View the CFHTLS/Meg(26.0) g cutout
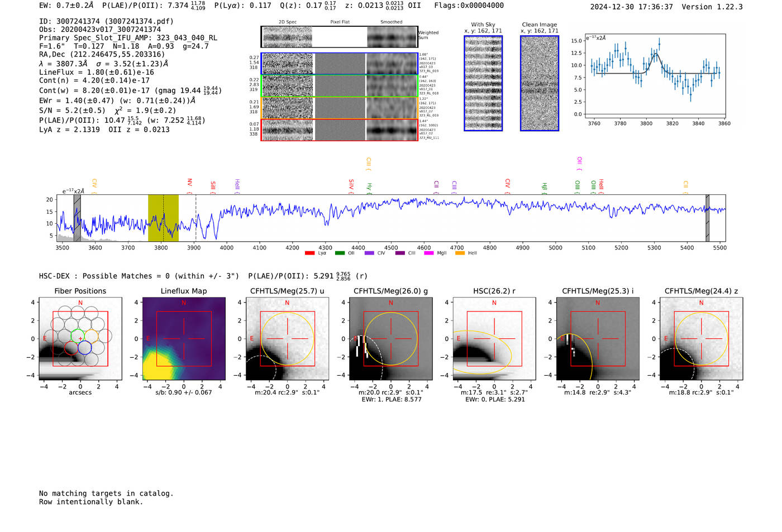Screen dimensions: 782x532 pos(391,339)
